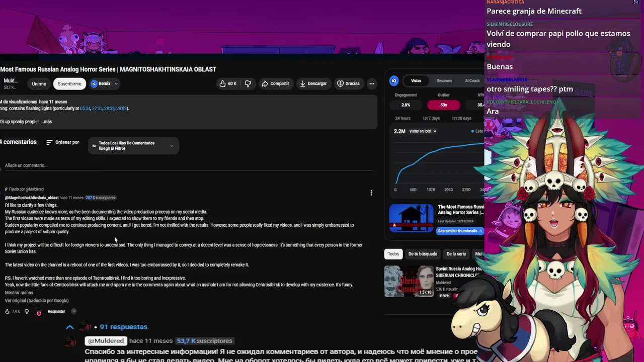Open the Remix dropdown arrow
Image resolution: width=644 pixels, height=362 pixels.
(x=116, y=84)
